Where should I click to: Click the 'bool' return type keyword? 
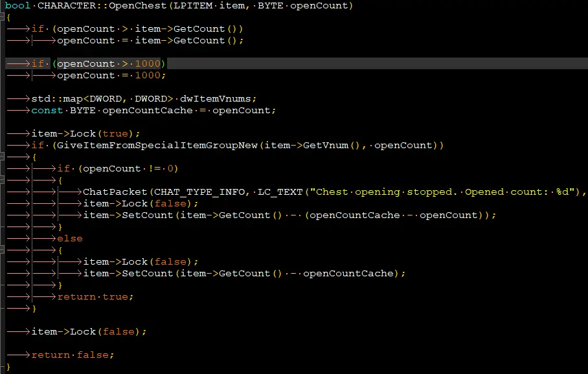(x=17, y=6)
